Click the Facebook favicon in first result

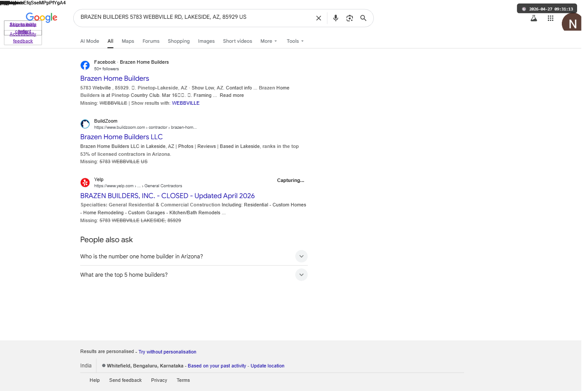tap(85, 65)
